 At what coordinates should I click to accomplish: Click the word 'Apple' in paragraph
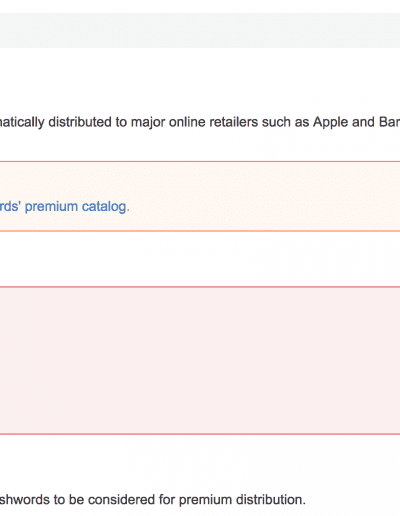330,122
